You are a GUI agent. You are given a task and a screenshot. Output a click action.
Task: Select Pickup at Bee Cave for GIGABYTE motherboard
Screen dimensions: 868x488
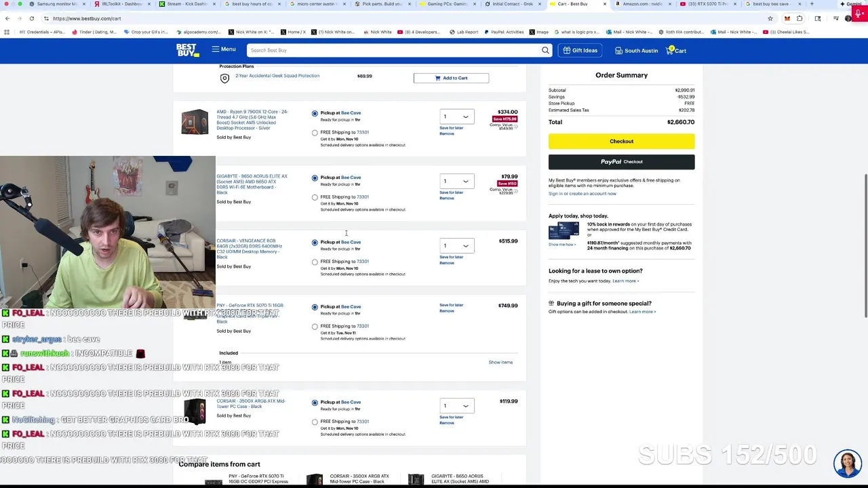315,178
